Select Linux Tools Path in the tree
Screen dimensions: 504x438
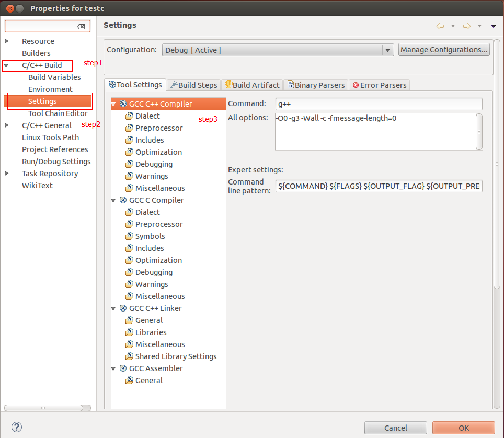coord(50,137)
